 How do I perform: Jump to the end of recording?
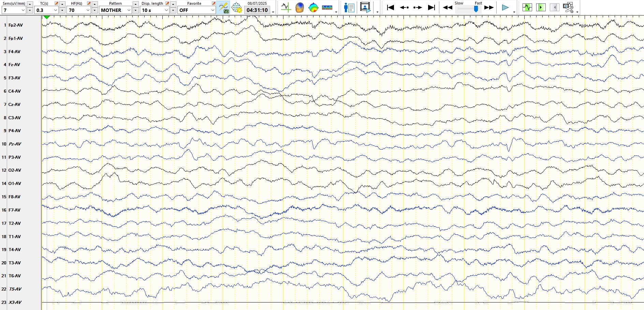(431, 7)
